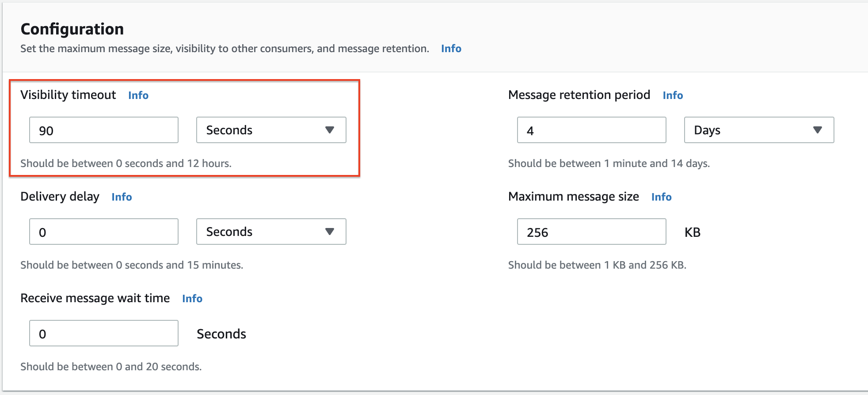This screenshot has width=868, height=395.
Task: Click 'Should be between 1 KB and 256 KB.' hint
Action: pyautogui.click(x=597, y=265)
